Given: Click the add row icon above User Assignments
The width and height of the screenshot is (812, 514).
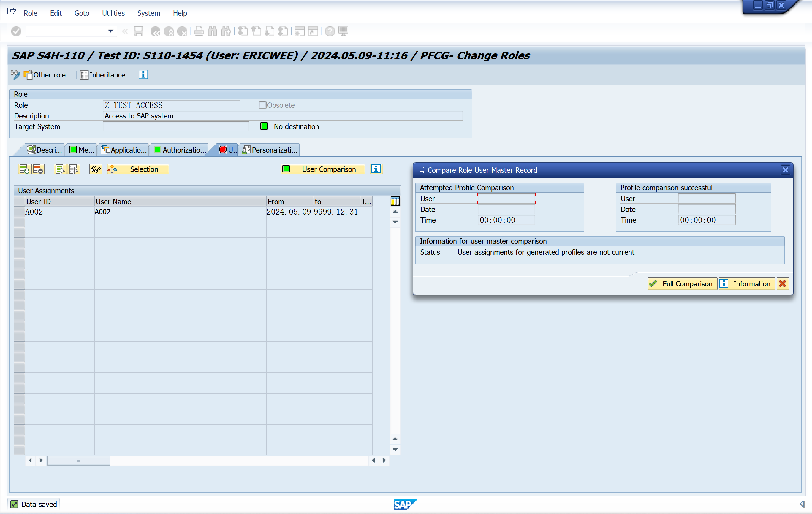Looking at the screenshot, I should [24, 169].
